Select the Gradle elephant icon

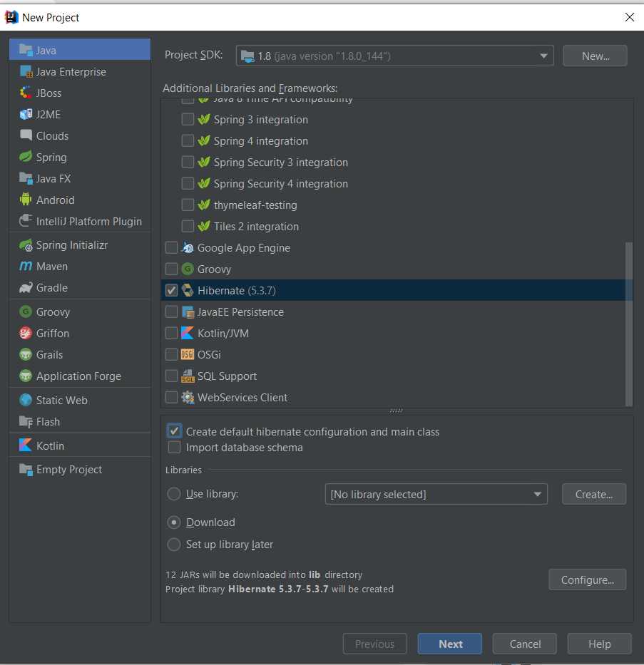(x=26, y=287)
